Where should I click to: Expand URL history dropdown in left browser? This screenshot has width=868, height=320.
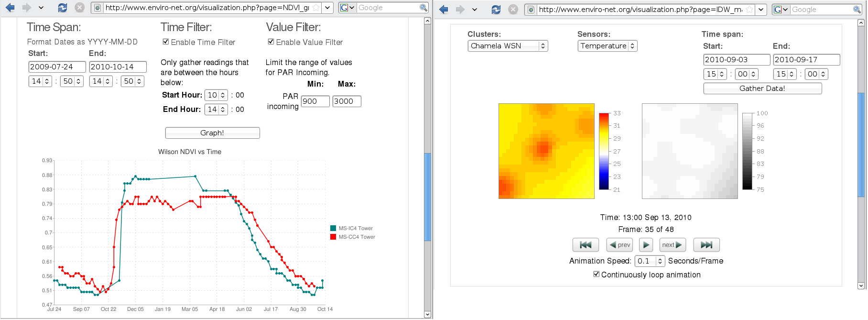(x=327, y=8)
